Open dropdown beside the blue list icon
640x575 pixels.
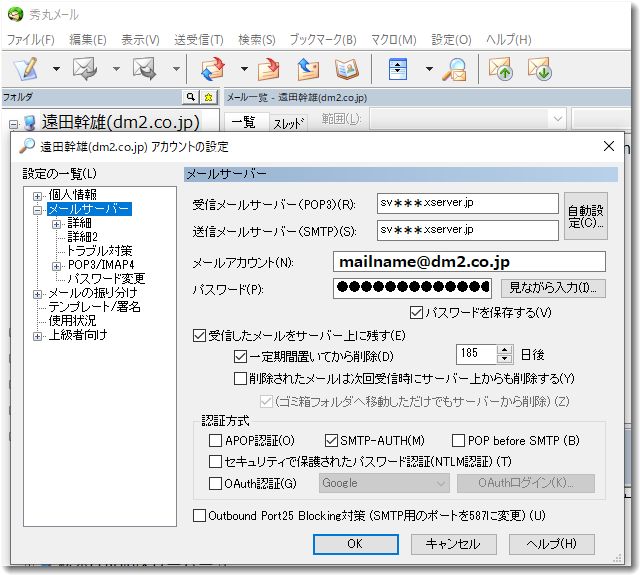click(x=429, y=69)
